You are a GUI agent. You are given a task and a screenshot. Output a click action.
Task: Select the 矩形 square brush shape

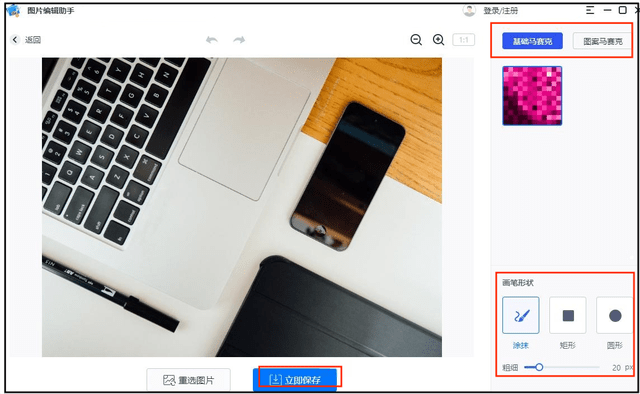pyautogui.click(x=568, y=315)
